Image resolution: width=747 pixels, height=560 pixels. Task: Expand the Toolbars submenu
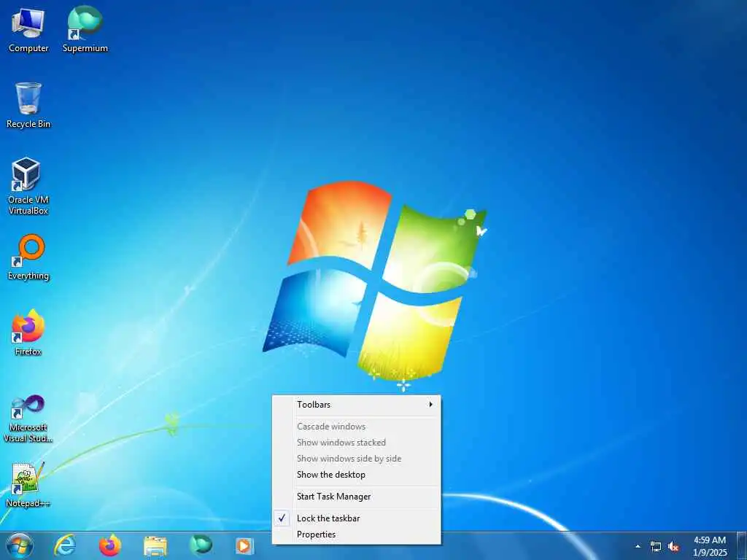356,404
